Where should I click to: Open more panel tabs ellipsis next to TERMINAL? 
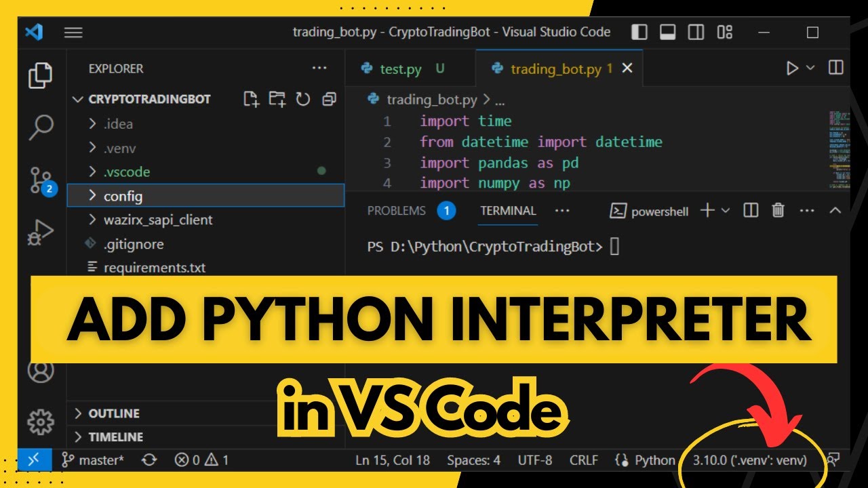click(562, 211)
